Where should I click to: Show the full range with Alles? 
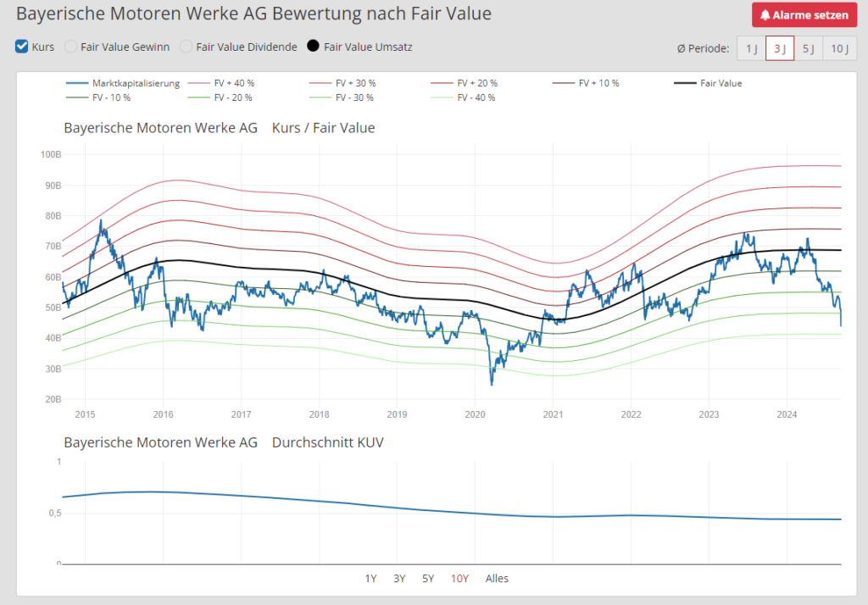[497, 579]
